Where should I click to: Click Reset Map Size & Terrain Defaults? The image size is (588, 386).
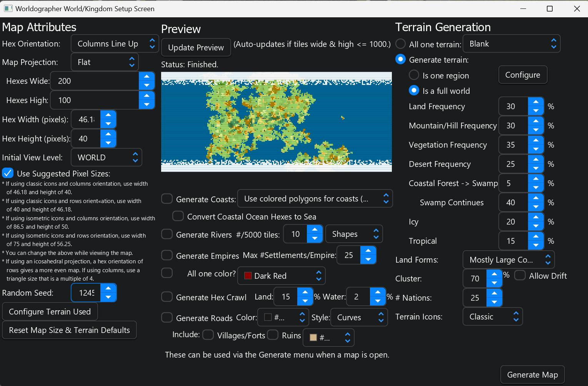click(69, 330)
